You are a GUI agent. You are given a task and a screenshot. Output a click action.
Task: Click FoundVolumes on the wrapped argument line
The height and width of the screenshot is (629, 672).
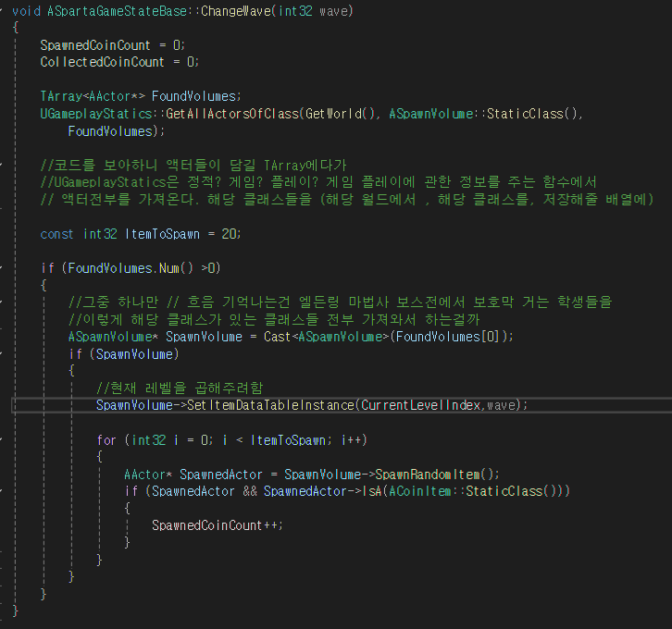110,131
